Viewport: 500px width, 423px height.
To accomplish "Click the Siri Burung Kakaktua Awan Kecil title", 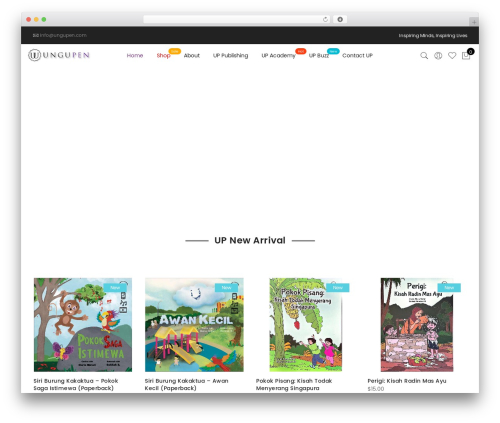I will (186, 384).
